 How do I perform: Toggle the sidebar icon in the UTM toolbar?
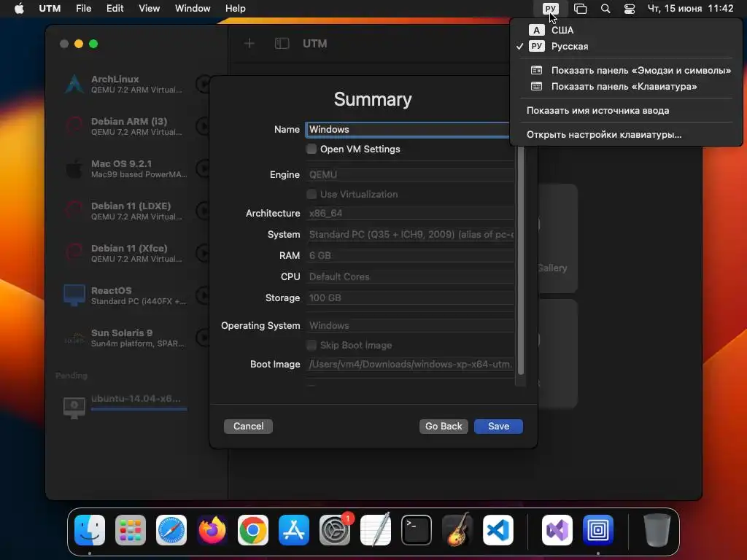[282, 44]
